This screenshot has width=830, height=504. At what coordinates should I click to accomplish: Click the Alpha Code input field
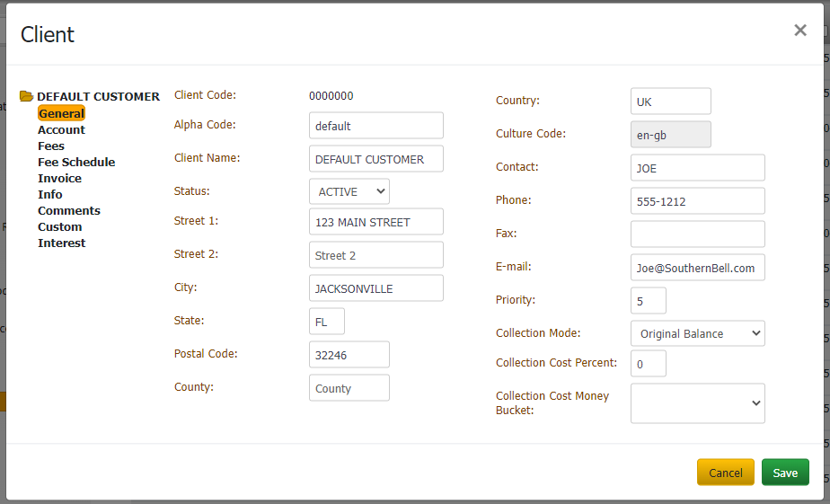(x=375, y=126)
